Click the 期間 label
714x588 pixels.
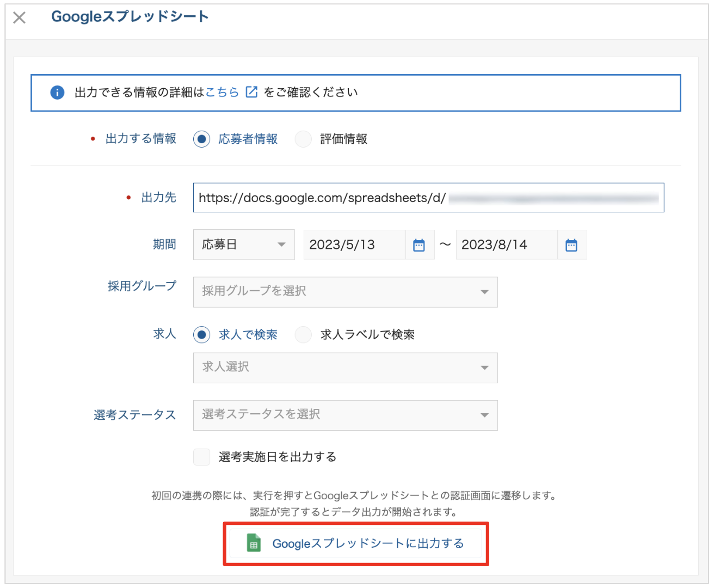pyautogui.click(x=164, y=244)
